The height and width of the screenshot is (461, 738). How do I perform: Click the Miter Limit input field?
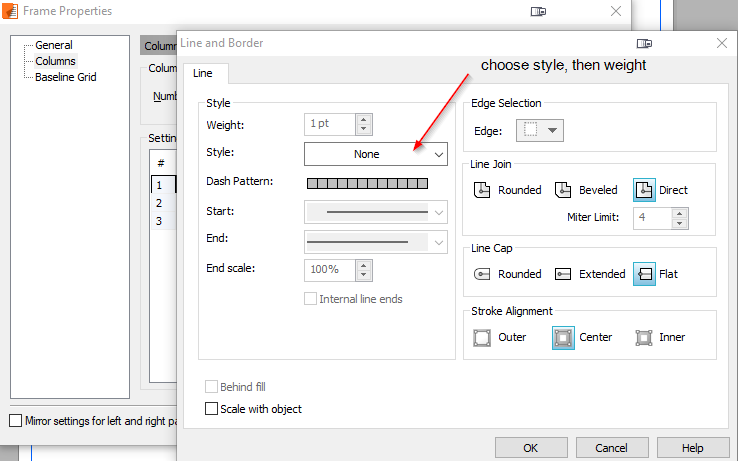[652, 218]
